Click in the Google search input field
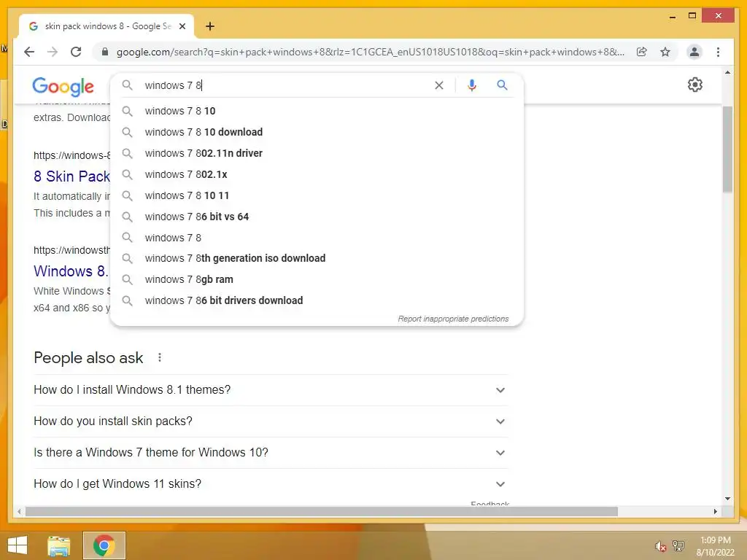747x560 pixels. click(286, 85)
